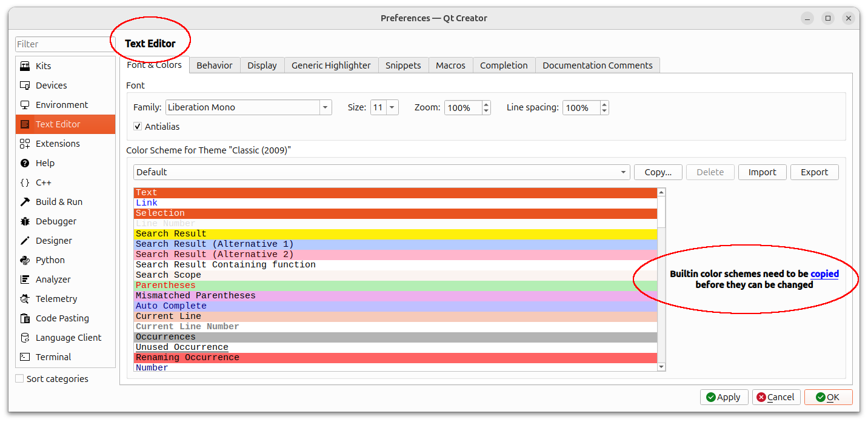868x422 pixels.
Task: Click the Cancel button
Action: pyautogui.click(x=776, y=397)
